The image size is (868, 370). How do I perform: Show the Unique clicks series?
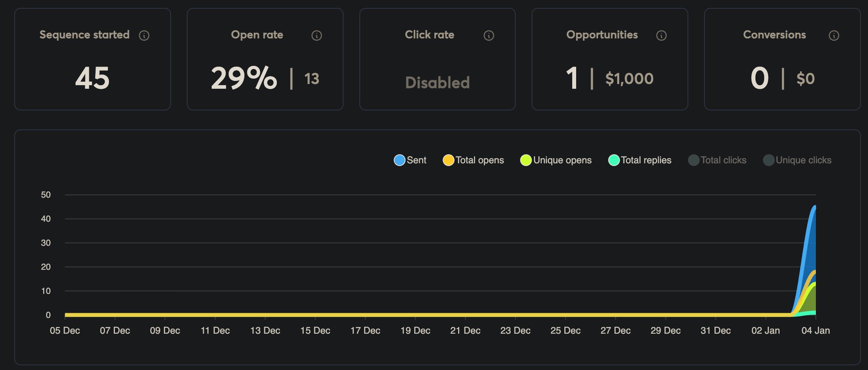point(797,160)
